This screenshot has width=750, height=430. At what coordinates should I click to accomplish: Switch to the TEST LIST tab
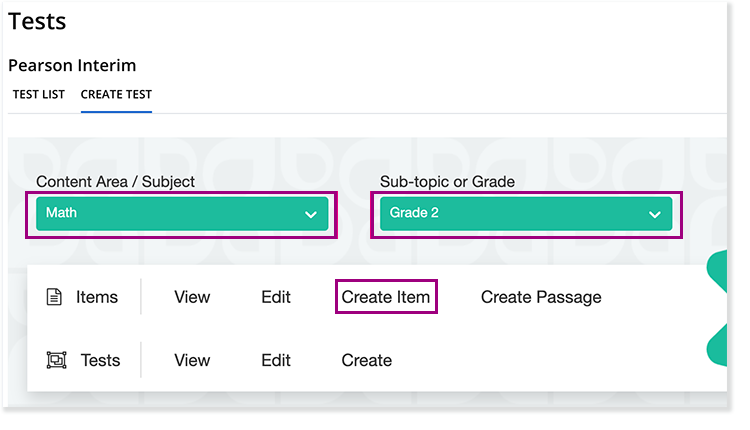point(39,95)
